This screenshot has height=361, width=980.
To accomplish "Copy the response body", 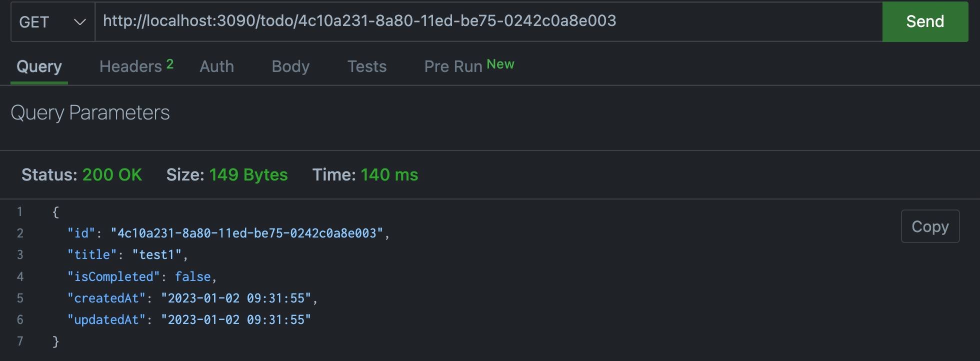I will [930, 226].
